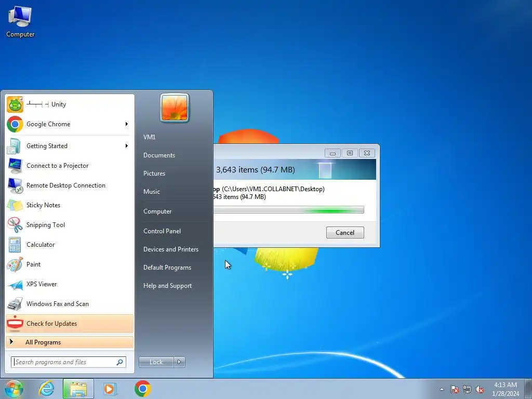The width and height of the screenshot is (532, 399).
Task: Click the Action Center flag tray icon
Action: (x=454, y=390)
